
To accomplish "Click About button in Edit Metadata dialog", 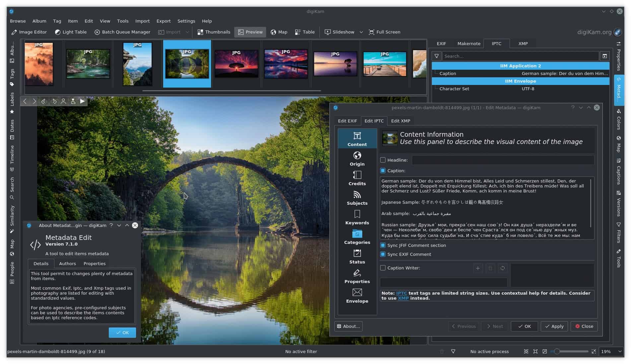I will point(348,326).
